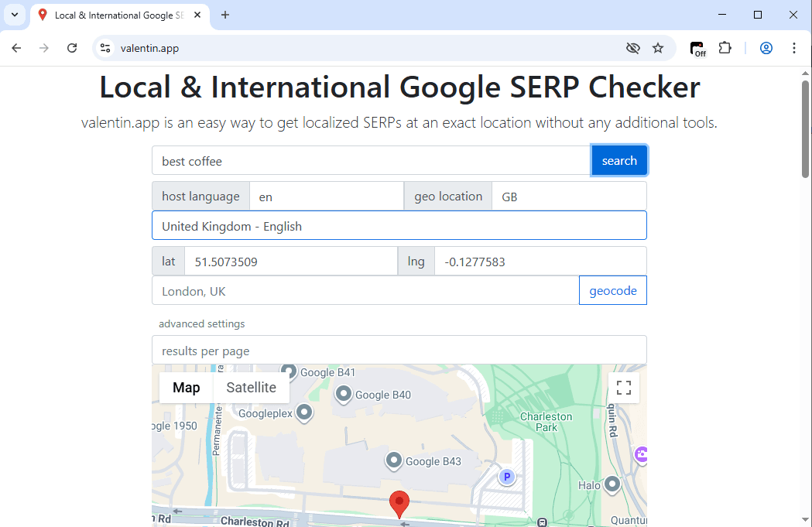
Task: Click the crossed-out eye tracking-protection icon
Action: [x=632, y=48]
